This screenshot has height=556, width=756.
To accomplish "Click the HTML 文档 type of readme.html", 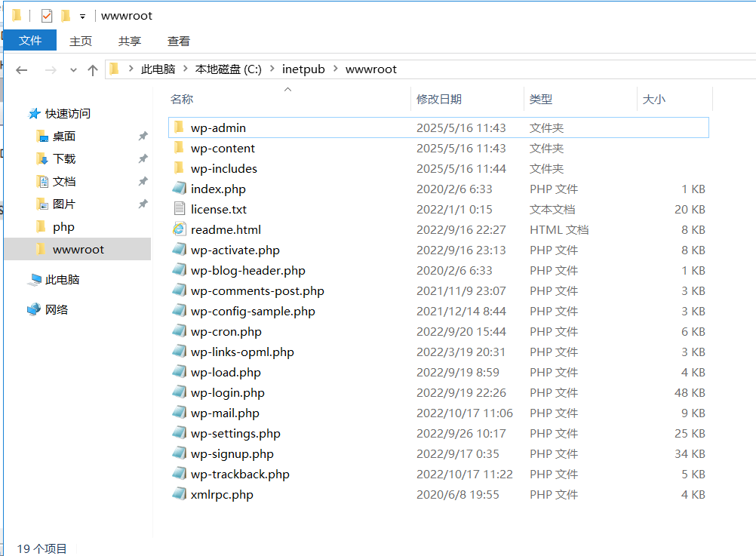I will pyautogui.click(x=559, y=229).
